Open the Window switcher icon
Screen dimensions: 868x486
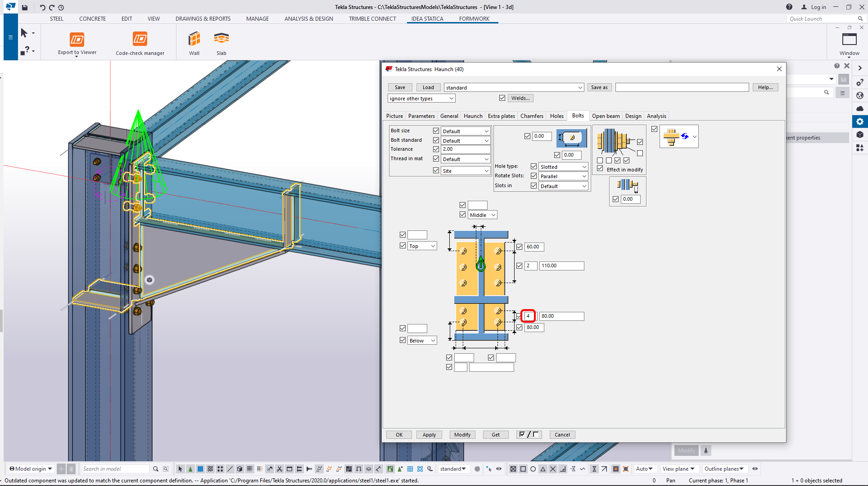coord(849,40)
